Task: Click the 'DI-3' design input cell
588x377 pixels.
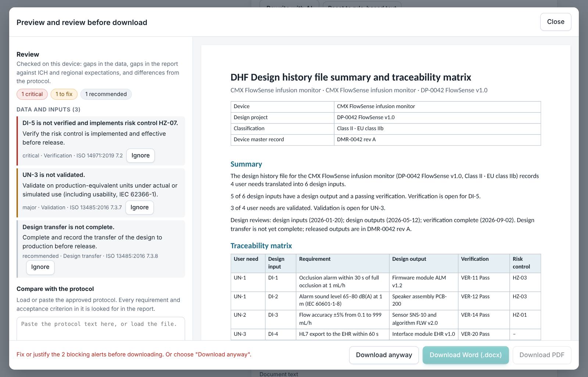Action: [280, 320]
